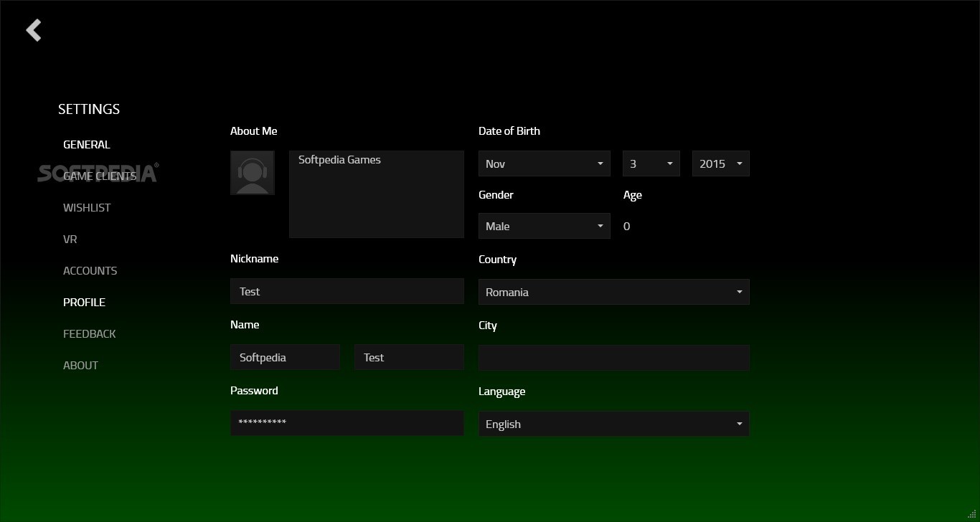The width and height of the screenshot is (980, 522).
Task: Click the back arrow to leave Settings
Action: coord(33,29)
